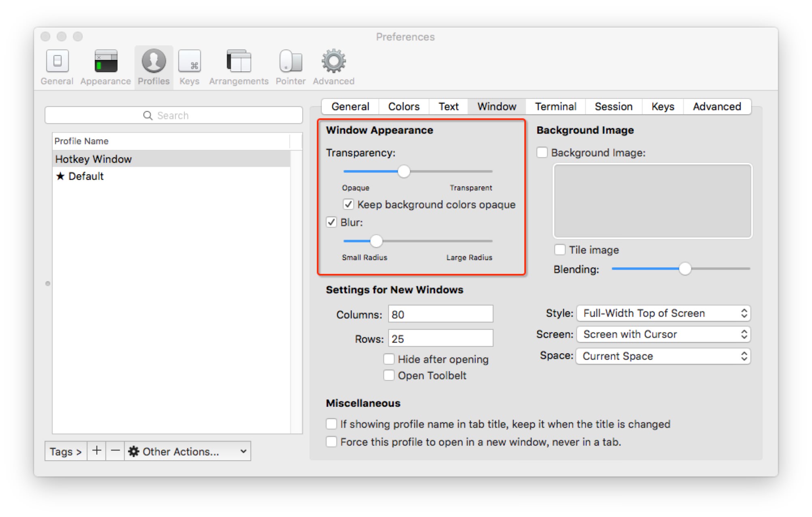Viewport: 812px width, 517px height.
Task: Open the Style dropdown menu
Action: click(663, 313)
